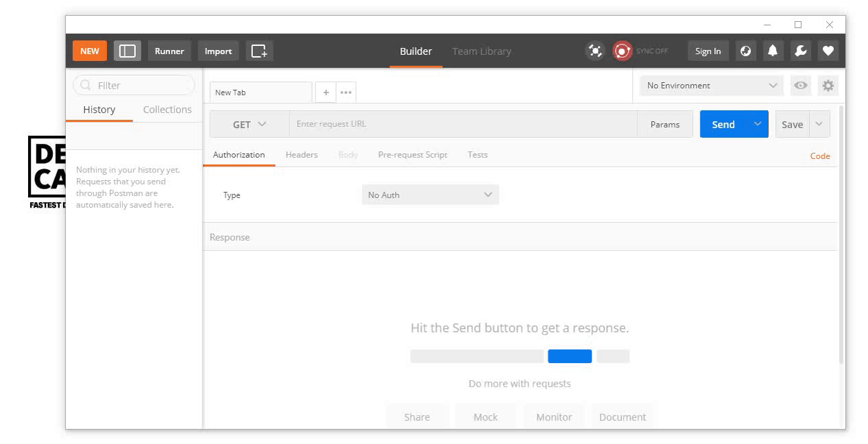Screen dimensions: 868x444
Task: Click the red sync status icon
Action: tap(622, 51)
